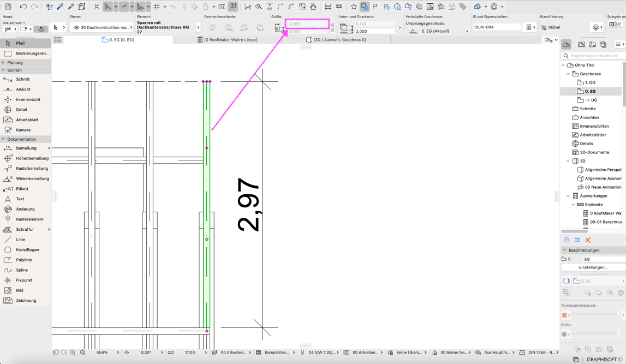
Task: Adjust the Transparentpause slider
Action: (597, 315)
